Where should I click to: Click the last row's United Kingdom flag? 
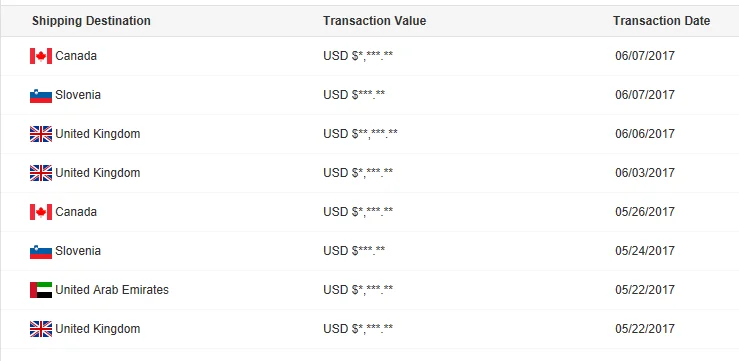click(41, 329)
